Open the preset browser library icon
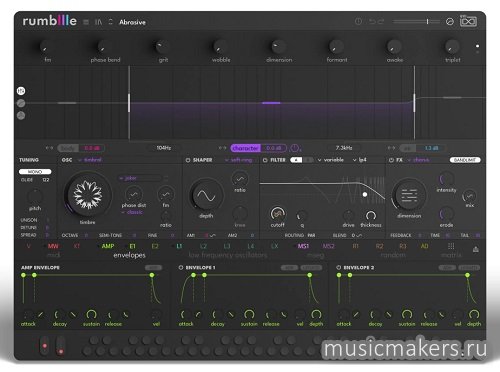This screenshot has width=500, height=372. tap(98, 22)
